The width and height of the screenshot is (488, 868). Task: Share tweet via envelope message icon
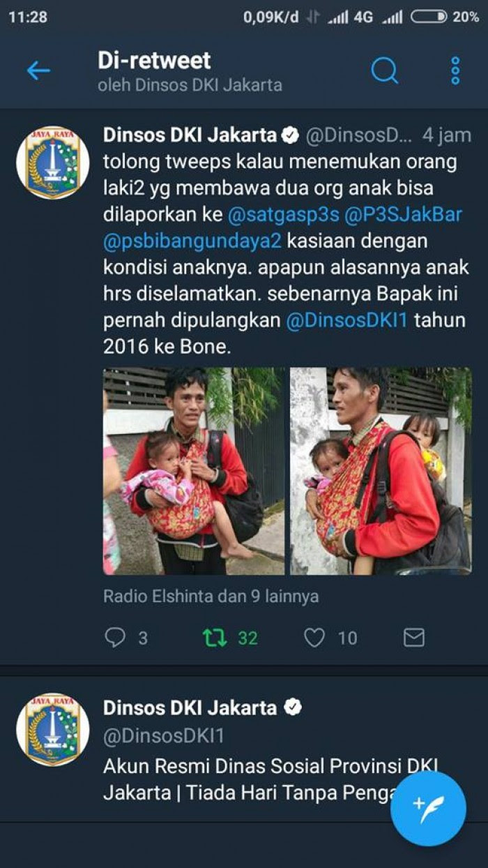(414, 637)
